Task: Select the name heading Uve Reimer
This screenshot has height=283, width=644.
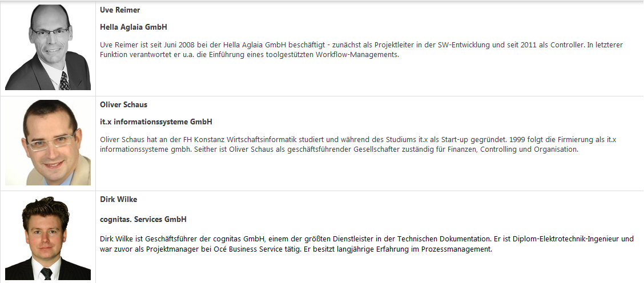Action: (120, 10)
